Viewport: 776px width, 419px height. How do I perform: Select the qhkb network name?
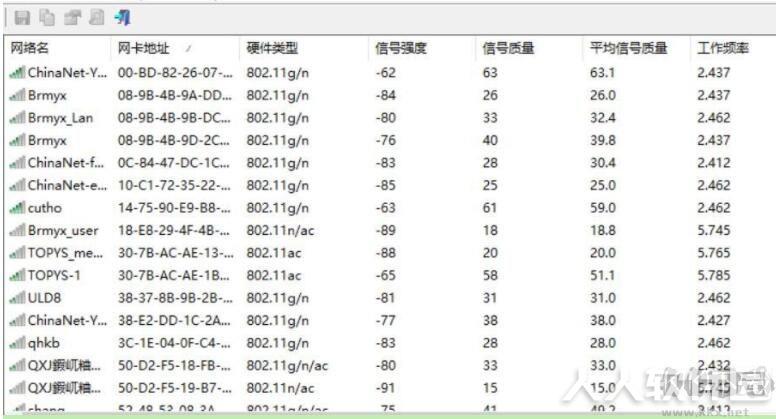point(44,343)
